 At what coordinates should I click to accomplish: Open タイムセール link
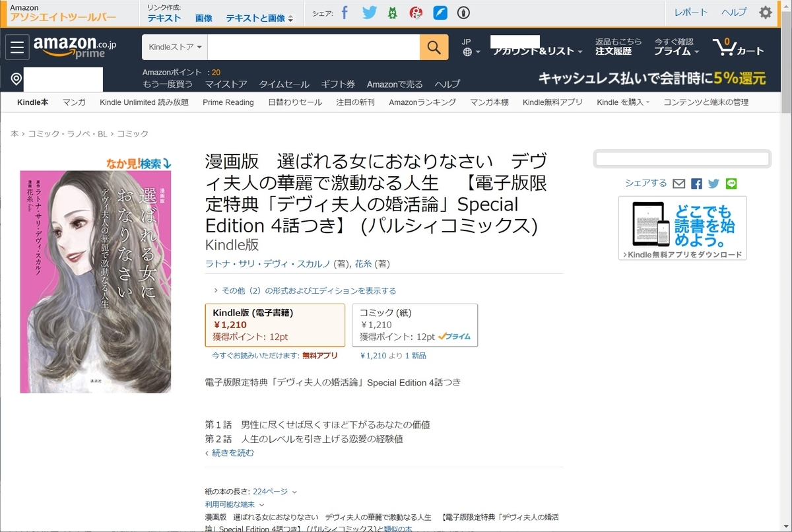[x=284, y=84]
